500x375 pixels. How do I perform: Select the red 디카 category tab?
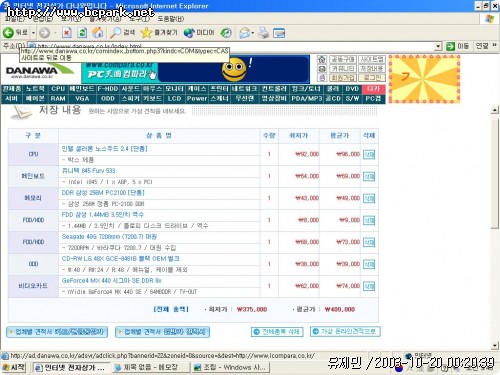click(374, 89)
